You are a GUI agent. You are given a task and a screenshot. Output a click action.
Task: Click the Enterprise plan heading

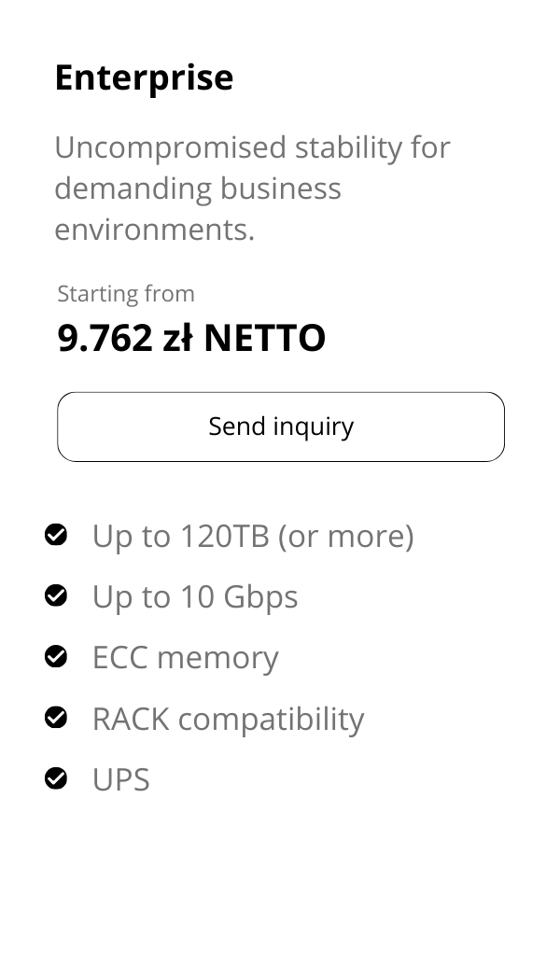click(144, 77)
